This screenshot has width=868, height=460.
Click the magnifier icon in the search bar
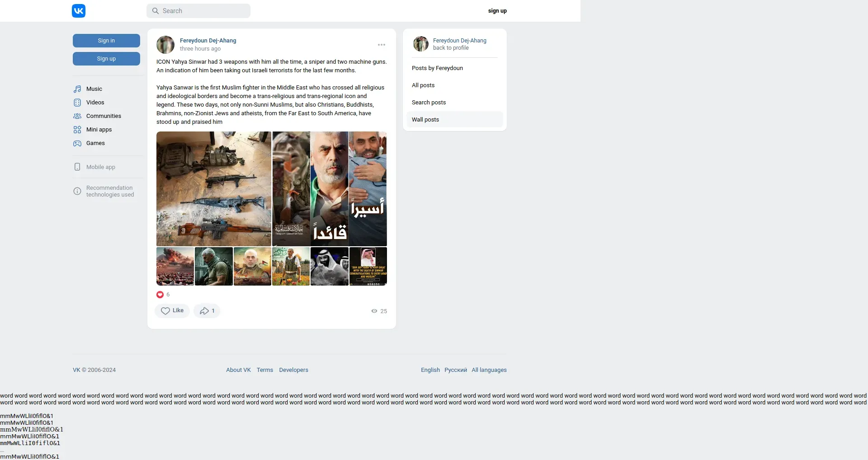[x=155, y=11]
